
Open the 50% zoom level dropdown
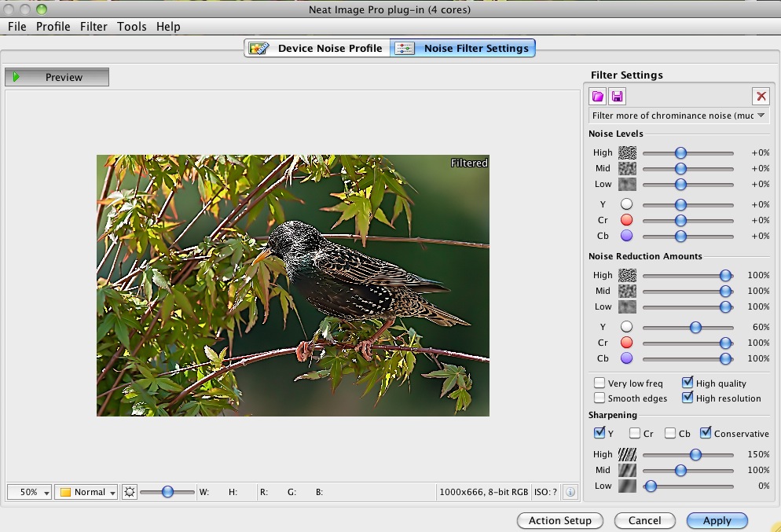point(29,492)
